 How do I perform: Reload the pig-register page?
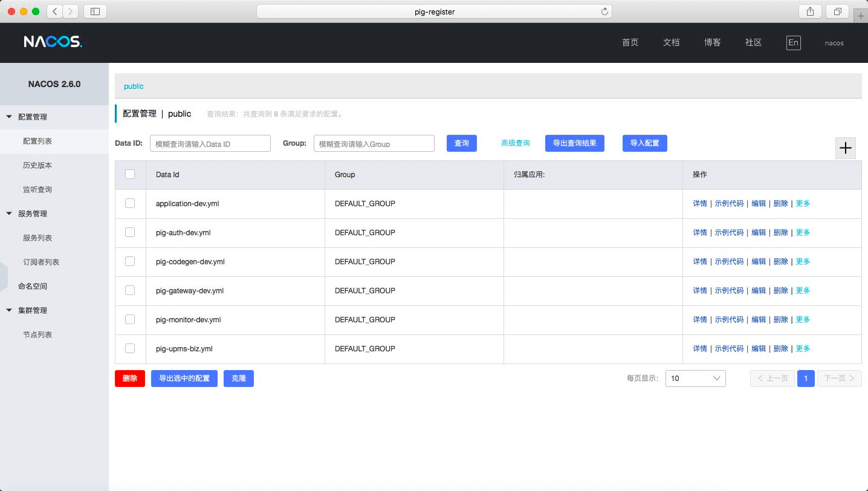pos(604,11)
